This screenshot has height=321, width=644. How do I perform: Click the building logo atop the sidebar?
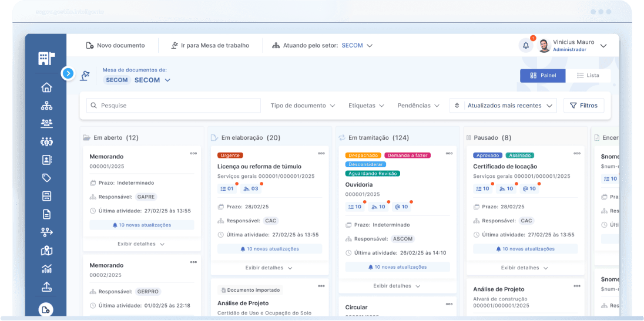click(46, 59)
